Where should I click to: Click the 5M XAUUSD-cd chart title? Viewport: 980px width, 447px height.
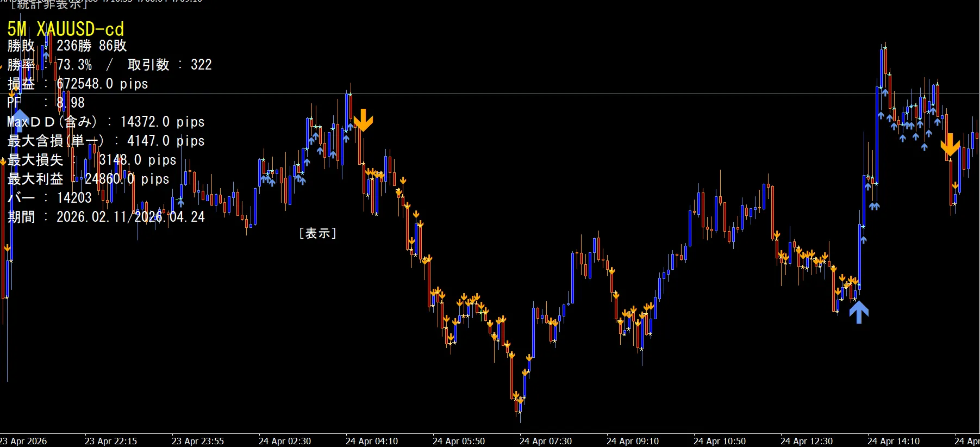point(66,29)
